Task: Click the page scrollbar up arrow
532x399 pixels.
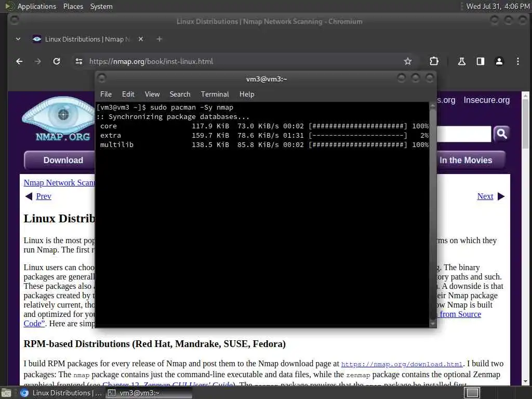Action: pyautogui.click(x=525, y=95)
